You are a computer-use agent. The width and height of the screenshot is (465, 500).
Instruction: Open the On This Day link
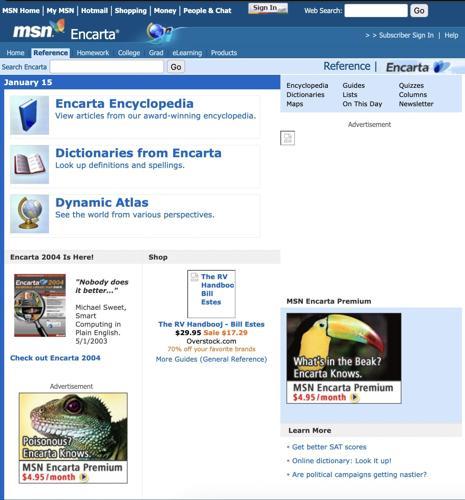[362, 104]
